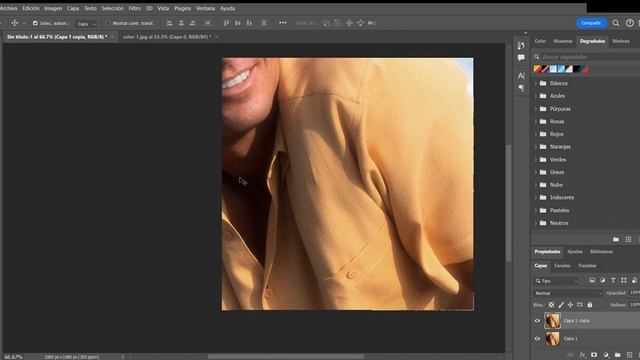Viewport: 640px width, 360px height.
Task: Toggle the Selec. autom. checkbox
Action: (x=35, y=23)
